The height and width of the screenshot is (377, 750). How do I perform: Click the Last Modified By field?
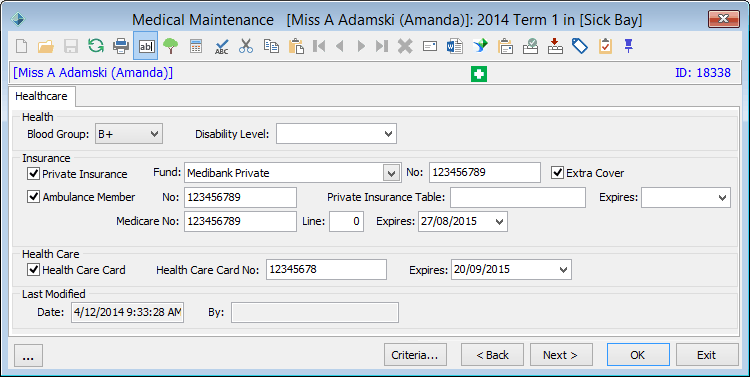pos(315,312)
